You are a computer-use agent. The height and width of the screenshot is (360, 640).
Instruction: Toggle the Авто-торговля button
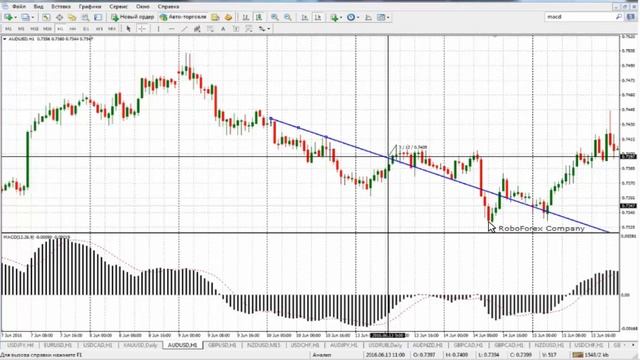183,17
